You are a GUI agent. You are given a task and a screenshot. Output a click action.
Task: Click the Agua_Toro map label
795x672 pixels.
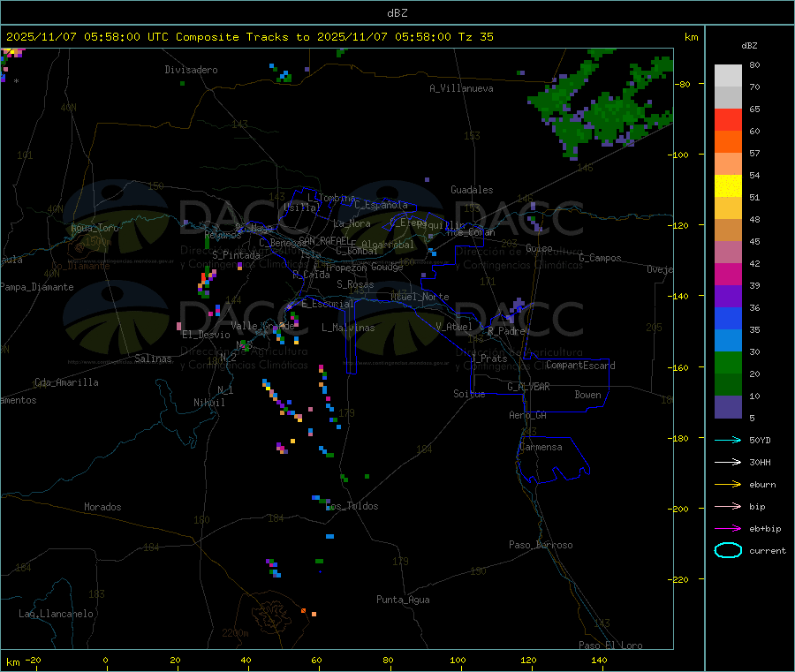click(95, 228)
